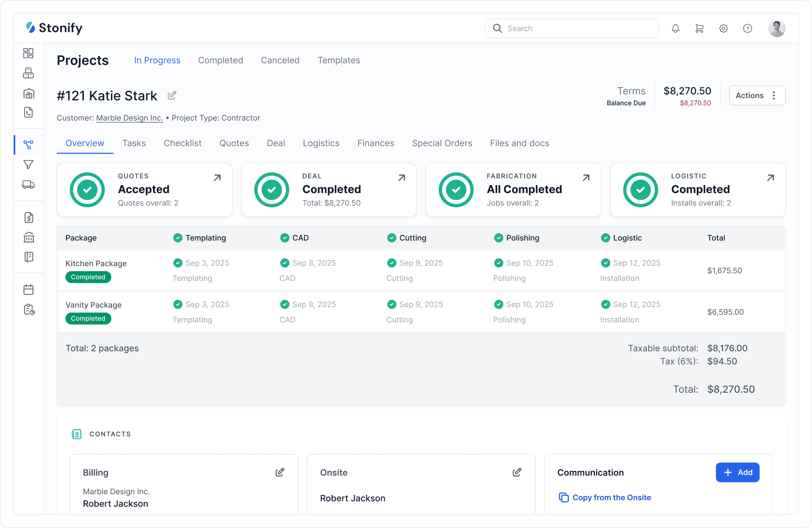The image size is (812, 528).
Task: Open Quotes card arrow link
Action: (217, 177)
